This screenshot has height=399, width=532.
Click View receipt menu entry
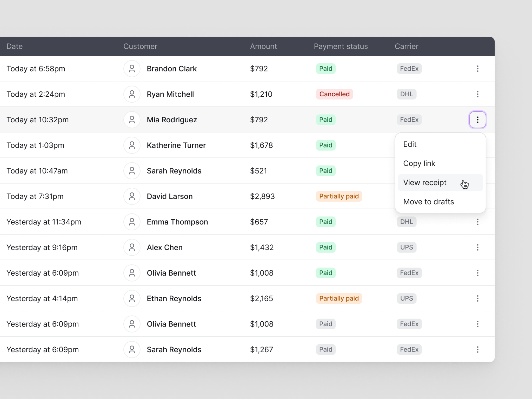pos(425,183)
